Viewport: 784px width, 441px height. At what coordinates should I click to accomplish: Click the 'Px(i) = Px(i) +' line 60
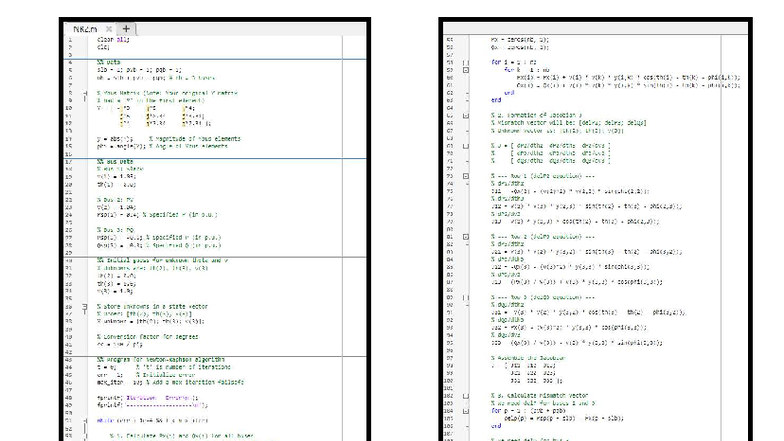[x=628, y=78]
